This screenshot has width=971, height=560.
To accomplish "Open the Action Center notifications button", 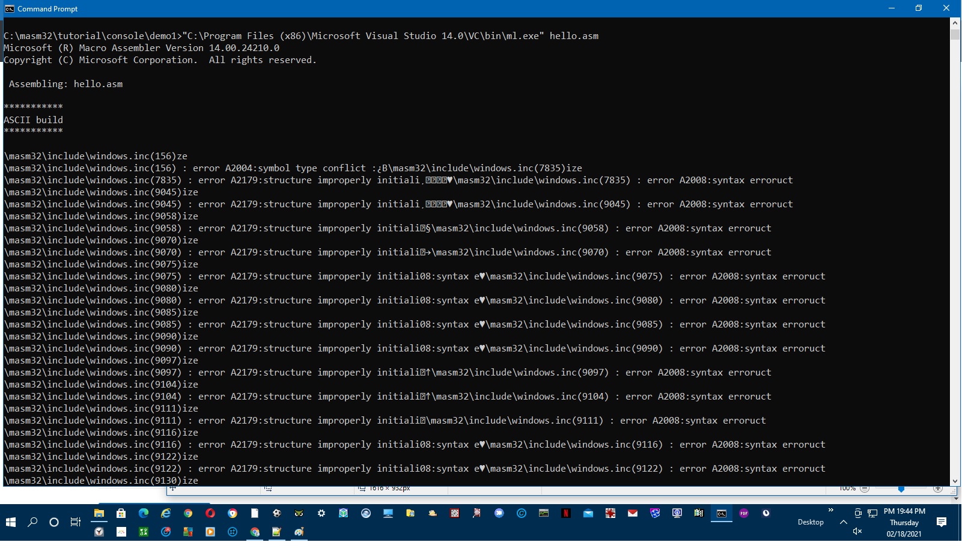I will (942, 522).
